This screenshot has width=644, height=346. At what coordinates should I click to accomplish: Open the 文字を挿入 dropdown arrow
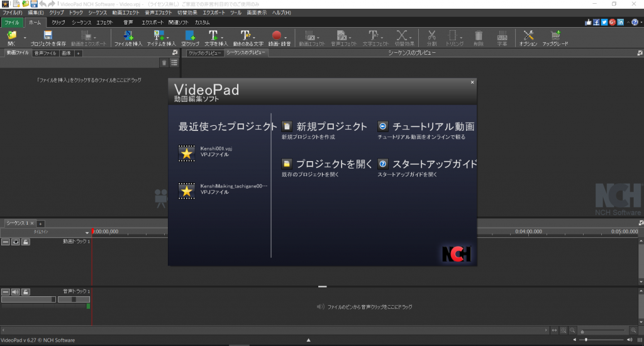(224, 36)
